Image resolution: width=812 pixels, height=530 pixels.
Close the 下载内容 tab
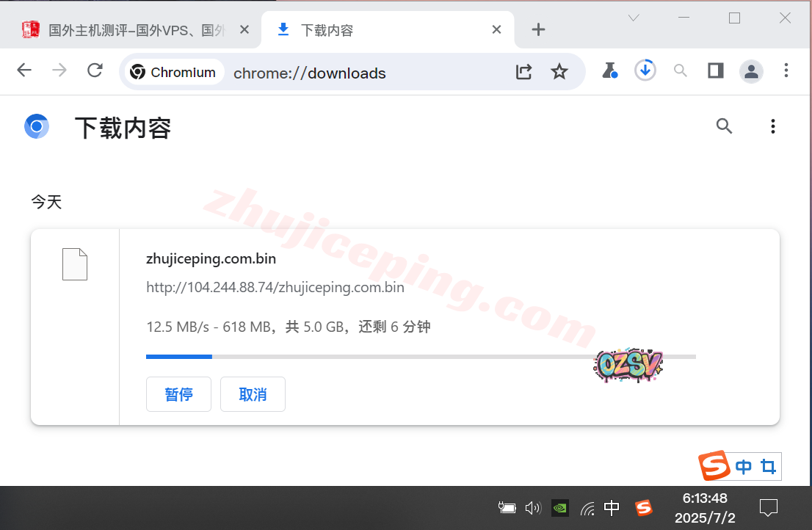tap(496, 30)
